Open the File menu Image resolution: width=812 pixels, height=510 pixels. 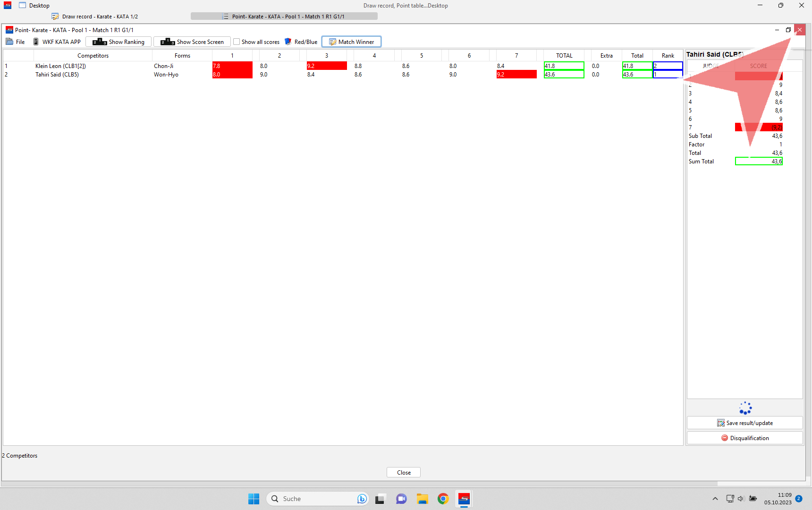click(x=16, y=42)
